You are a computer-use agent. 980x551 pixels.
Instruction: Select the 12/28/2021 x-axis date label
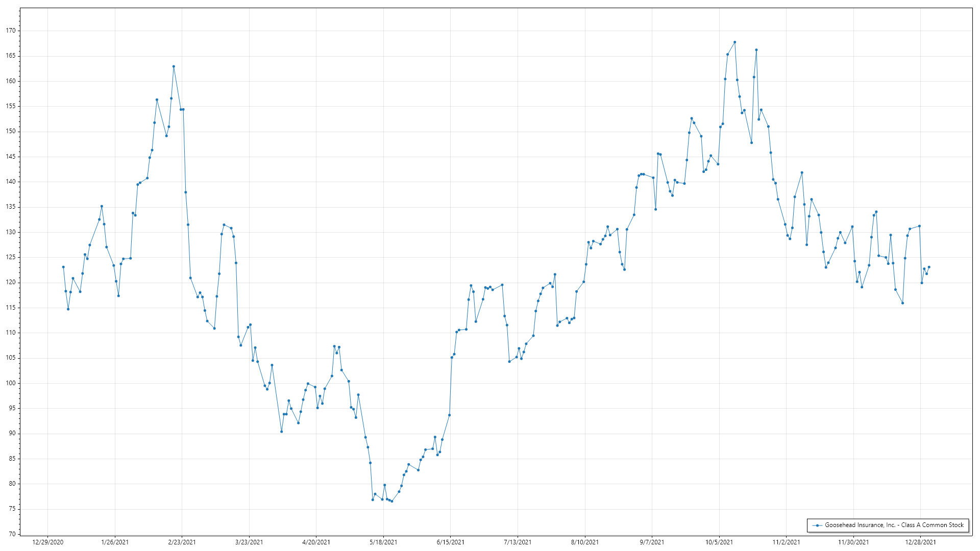point(920,542)
